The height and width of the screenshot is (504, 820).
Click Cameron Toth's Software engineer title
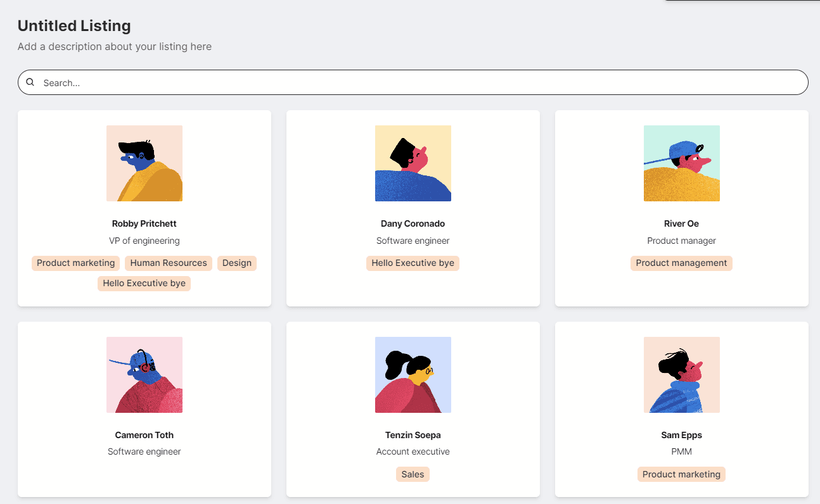pos(144,451)
